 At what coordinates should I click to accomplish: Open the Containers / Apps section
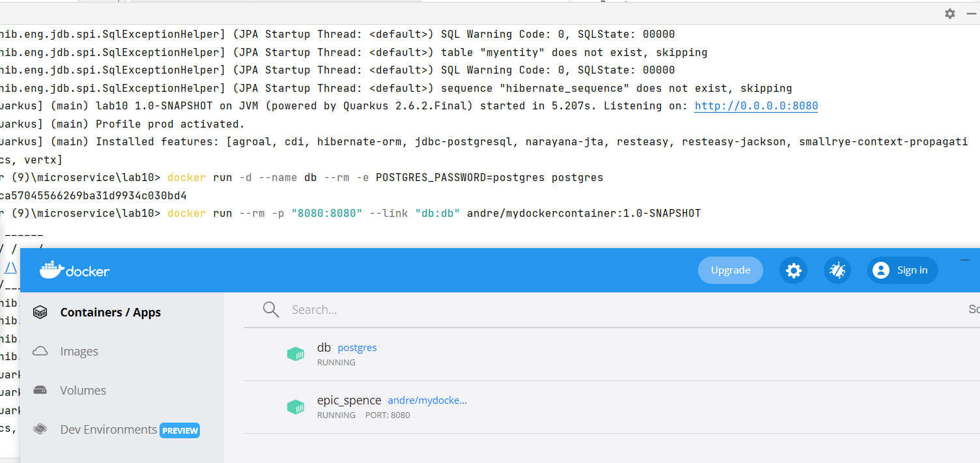pos(111,313)
